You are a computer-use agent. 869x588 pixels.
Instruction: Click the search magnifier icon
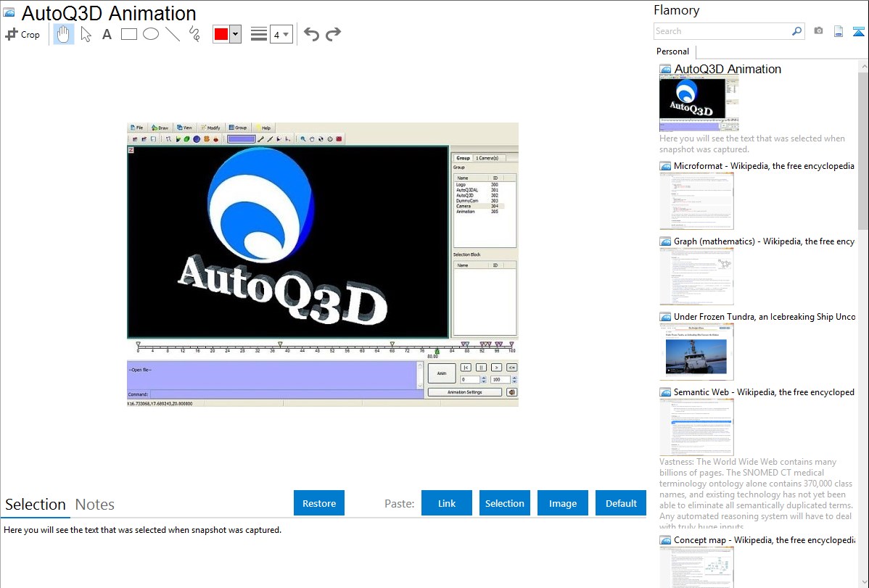(797, 31)
